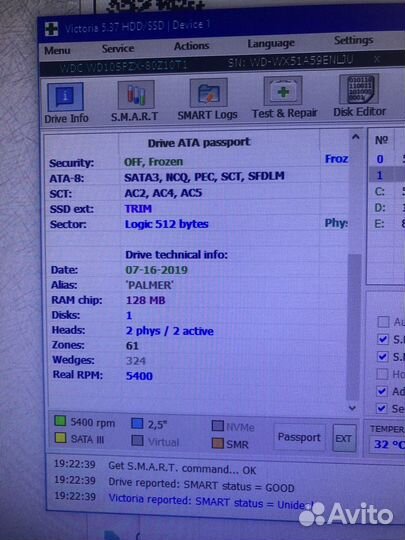This screenshot has width=405, height=540.
Task: Open the Language menu
Action: pyautogui.click(x=271, y=43)
